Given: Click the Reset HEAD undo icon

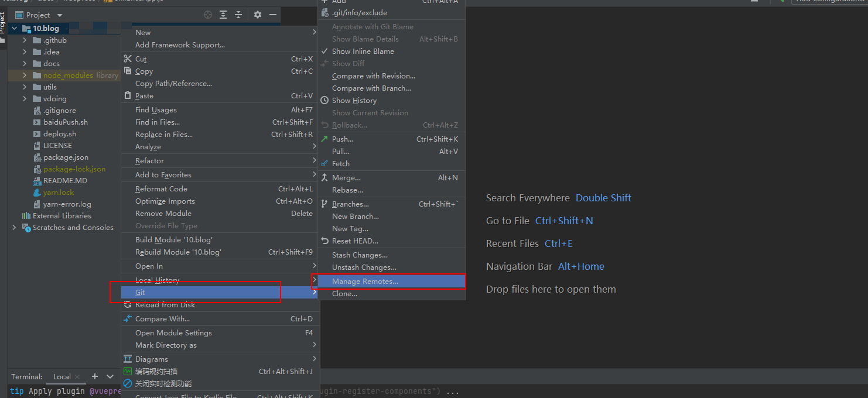Looking at the screenshot, I should (x=324, y=241).
